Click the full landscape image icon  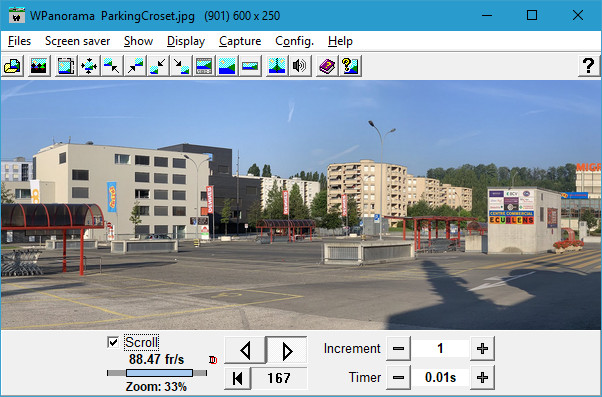tap(227, 66)
